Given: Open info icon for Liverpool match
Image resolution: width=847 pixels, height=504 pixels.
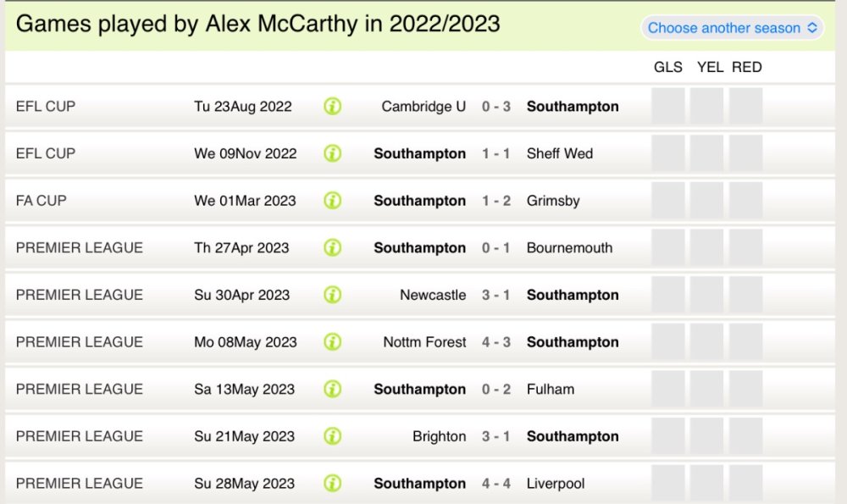Looking at the screenshot, I should coord(333,484).
